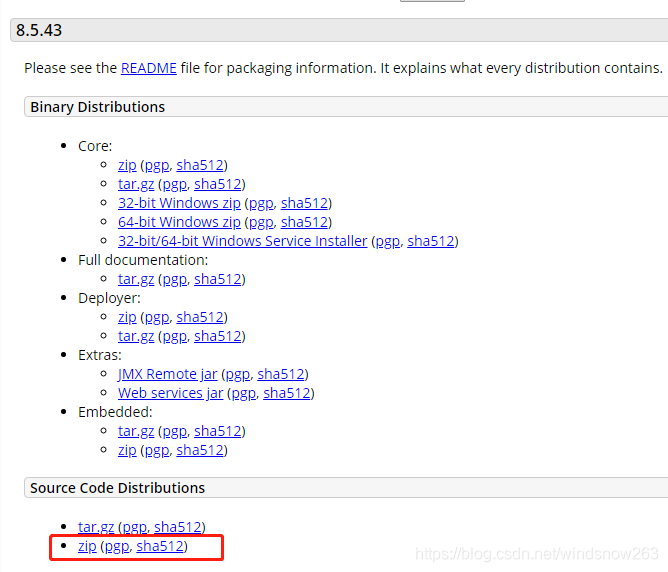Download source code tar.gz

[96, 527]
